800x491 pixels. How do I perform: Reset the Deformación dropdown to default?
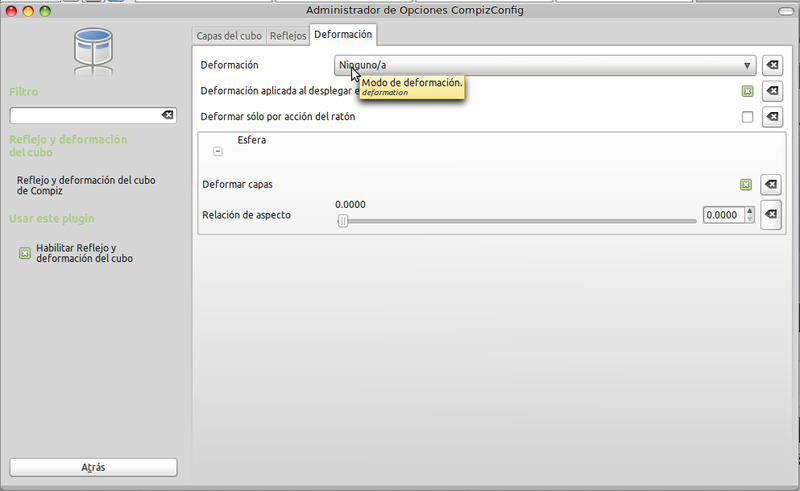click(x=771, y=65)
